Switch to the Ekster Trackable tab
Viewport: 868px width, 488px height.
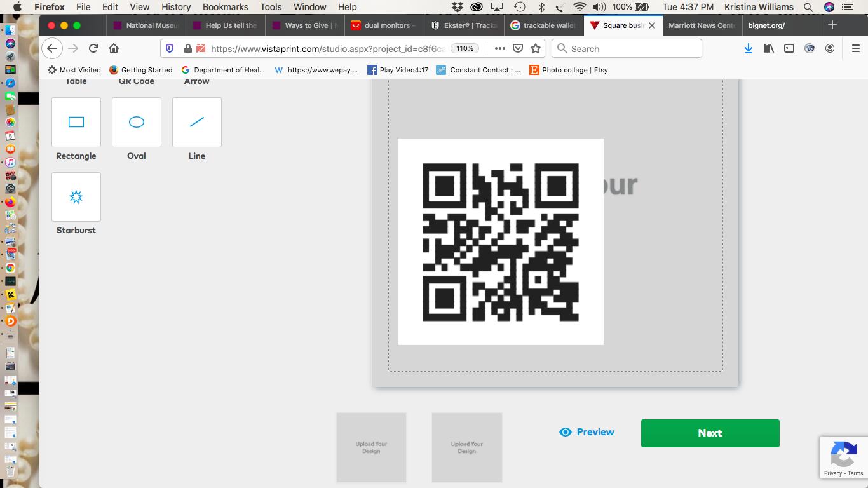click(463, 25)
